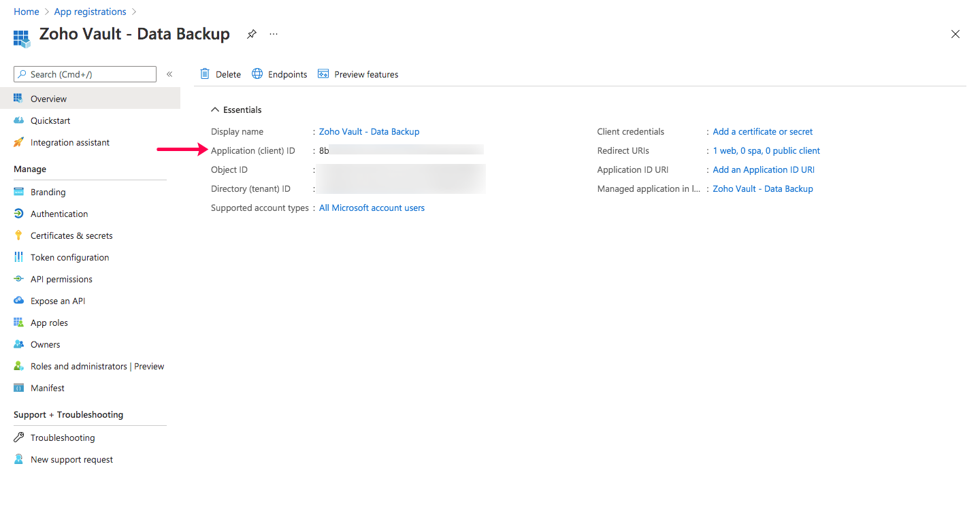
Task: Click the API permissions icon
Action: (18, 279)
